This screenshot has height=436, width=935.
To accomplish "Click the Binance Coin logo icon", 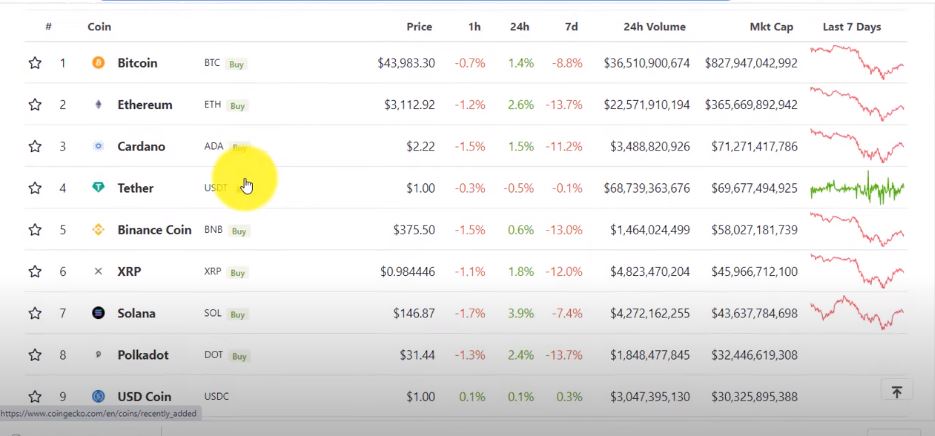I will click(x=98, y=230).
